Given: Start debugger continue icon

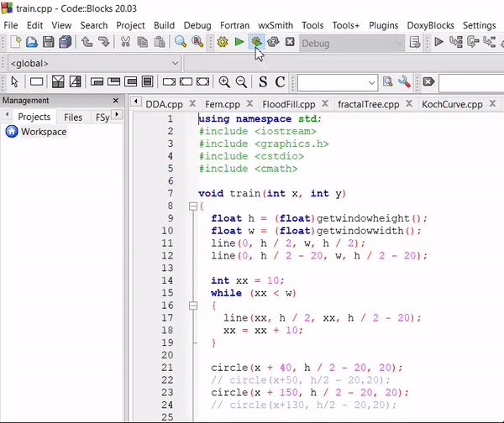Looking at the screenshot, I should (438, 42).
